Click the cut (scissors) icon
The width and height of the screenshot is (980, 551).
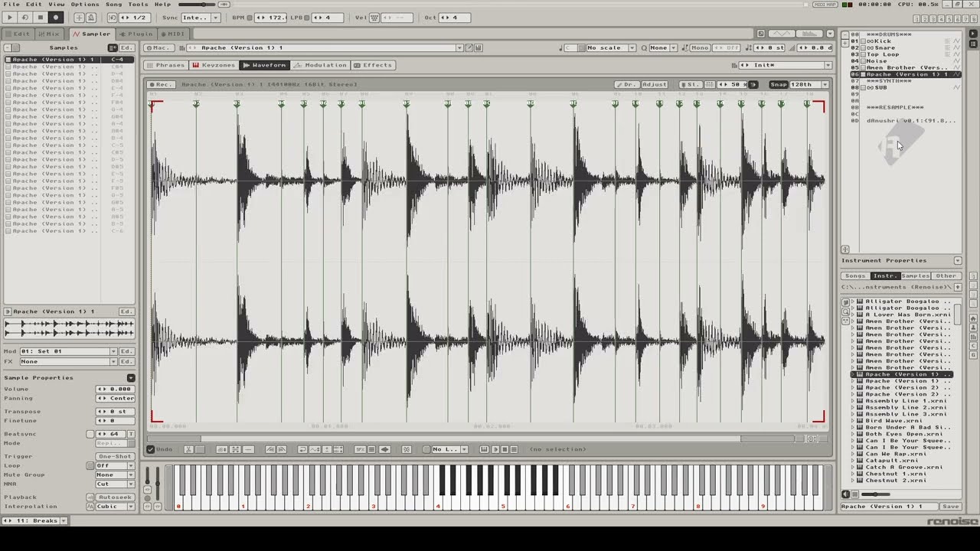(188, 449)
